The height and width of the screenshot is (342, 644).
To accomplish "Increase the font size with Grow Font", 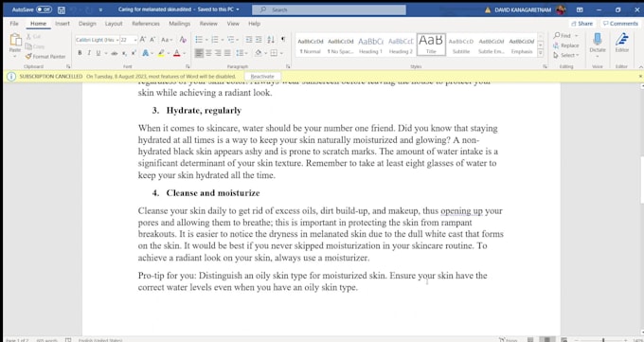I will tap(143, 40).
